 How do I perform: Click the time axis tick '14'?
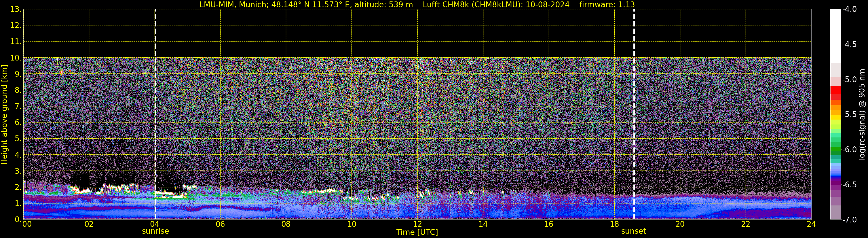pos(483,224)
